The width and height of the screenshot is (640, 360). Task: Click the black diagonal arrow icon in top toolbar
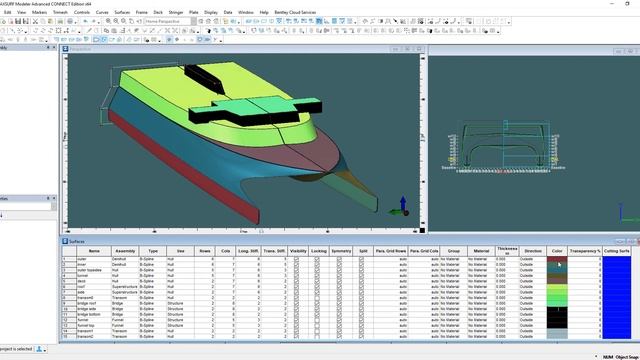click(395, 21)
